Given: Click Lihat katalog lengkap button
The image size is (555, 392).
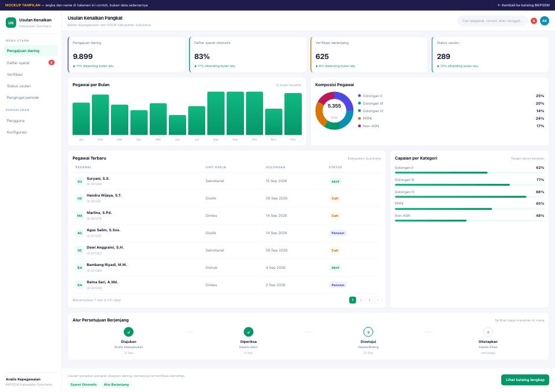Looking at the screenshot, I should point(525,380).
